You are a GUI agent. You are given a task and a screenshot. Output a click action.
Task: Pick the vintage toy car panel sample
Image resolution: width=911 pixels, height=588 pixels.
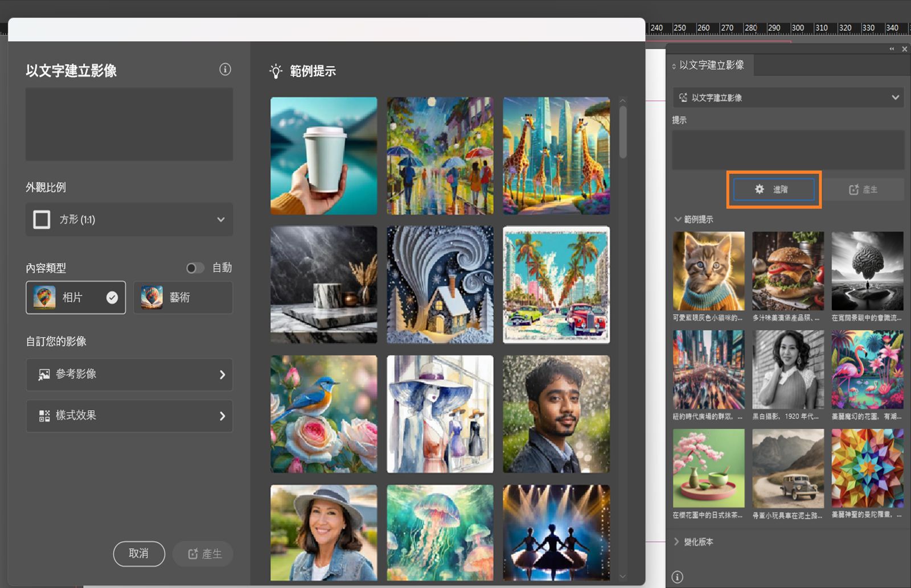(788, 468)
